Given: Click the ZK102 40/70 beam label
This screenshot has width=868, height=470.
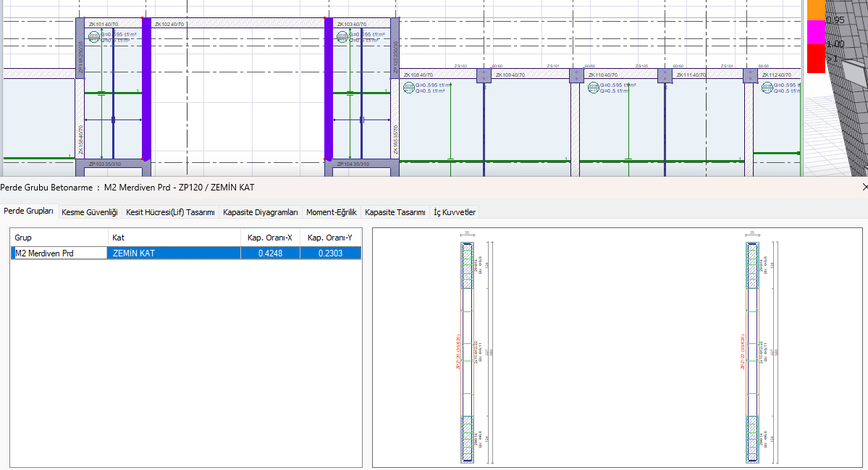Looking at the screenshot, I should [x=169, y=25].
